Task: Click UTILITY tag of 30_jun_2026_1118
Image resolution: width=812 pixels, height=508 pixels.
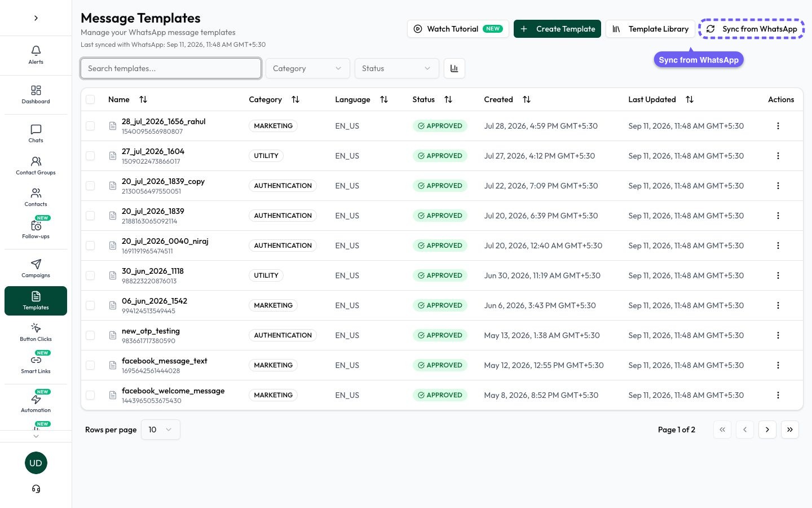Action: pos(266,275)
